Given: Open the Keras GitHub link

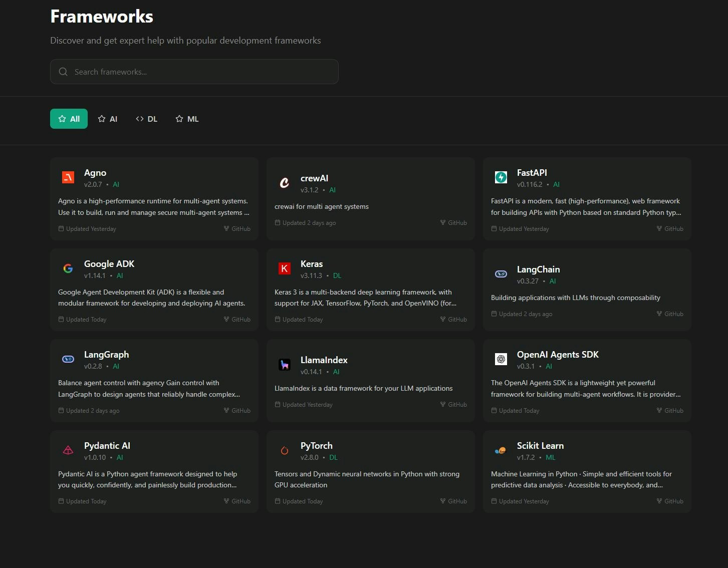Looking at the screenshot, I should pyautogui.click(x=453, y=319).
